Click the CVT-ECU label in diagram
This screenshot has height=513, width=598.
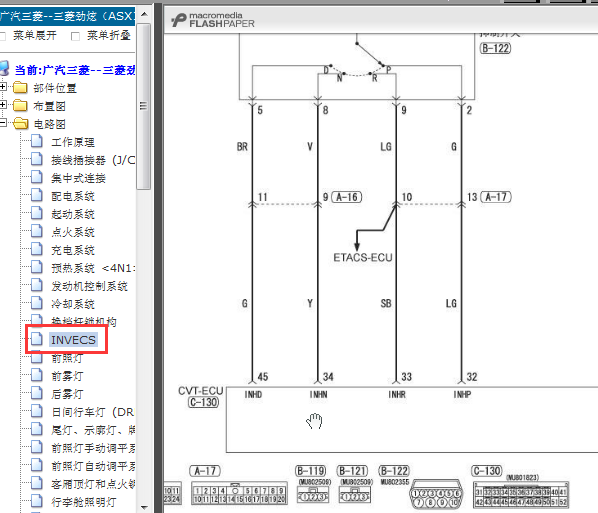pyautogui.click(x=201, y=391)
